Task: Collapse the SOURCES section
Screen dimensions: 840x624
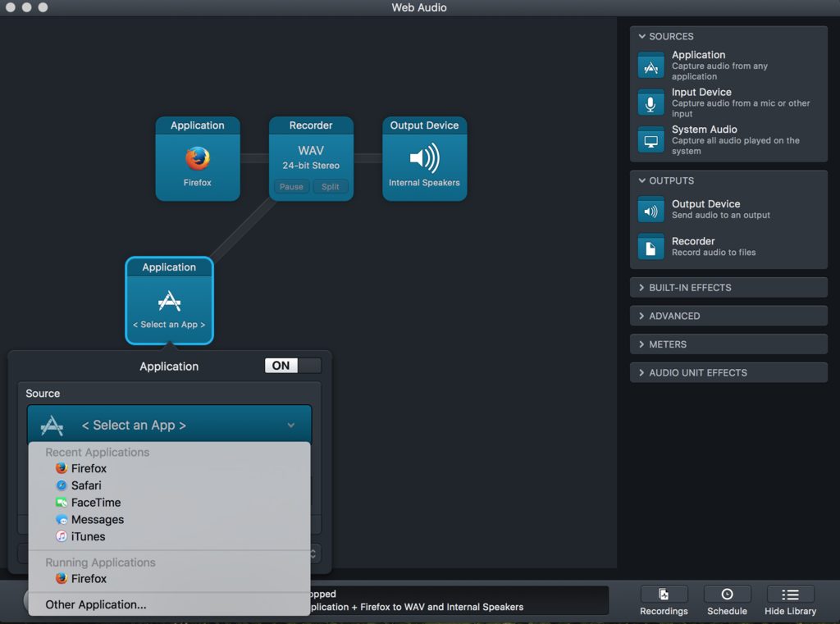Action: pyautogui.click(x=641, y=36)
